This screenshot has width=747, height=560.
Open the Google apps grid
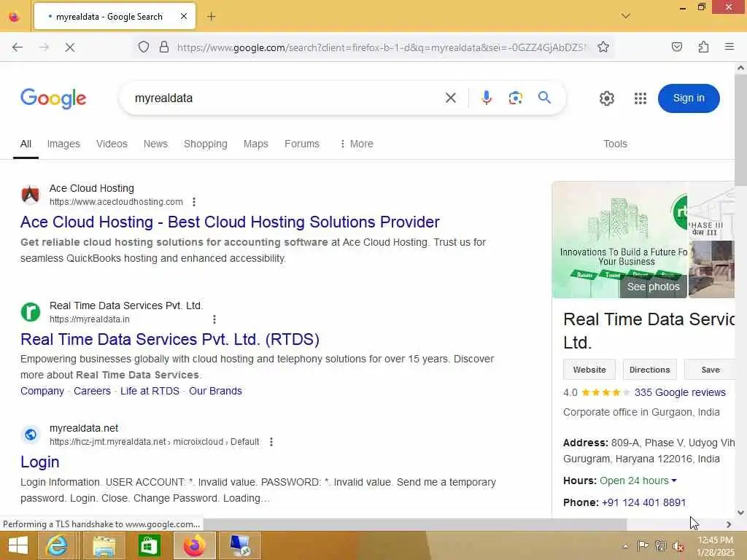coord(640,98)
